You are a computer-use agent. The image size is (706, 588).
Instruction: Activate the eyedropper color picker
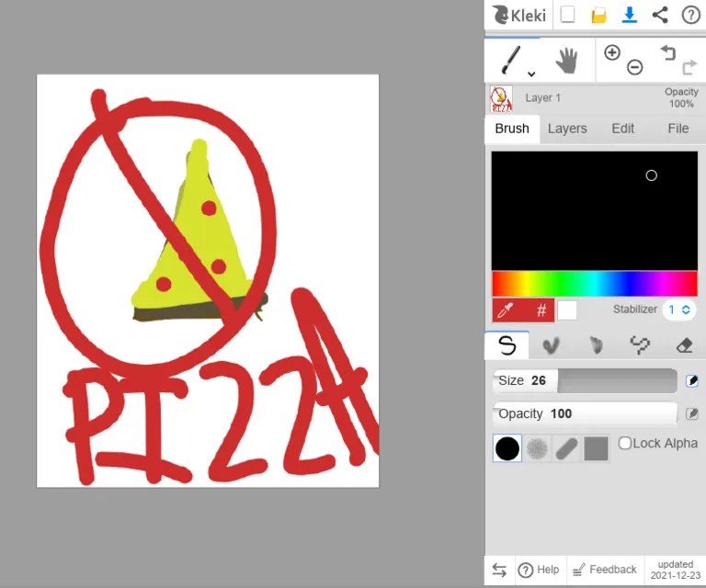click(x=507, y=310)
